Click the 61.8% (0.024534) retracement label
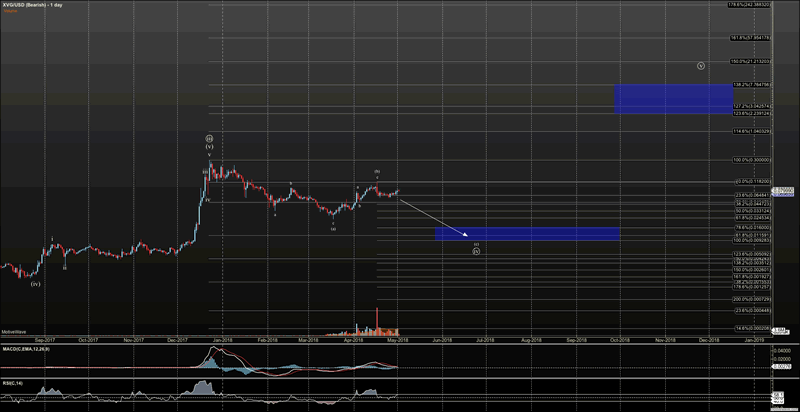This screenshot has width=800, height=412. (752, 218)
